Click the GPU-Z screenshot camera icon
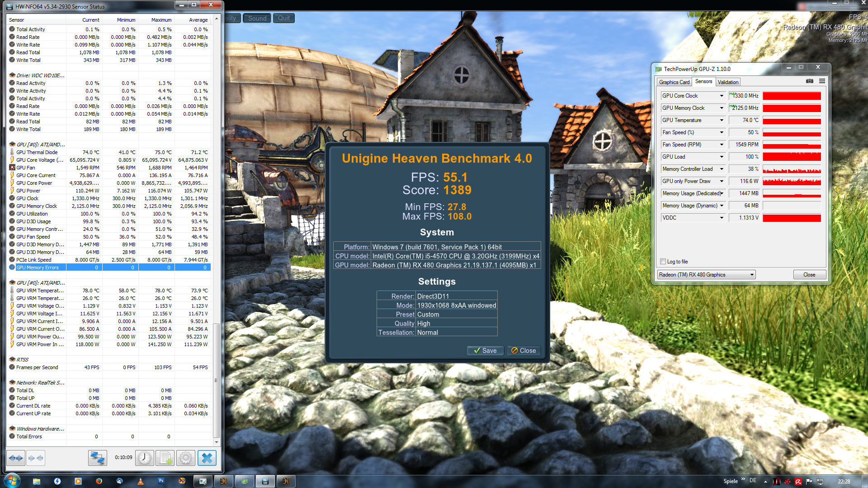The height and width of the screenshot is (488, 868). pyautogui.click(x=809, y=81)
